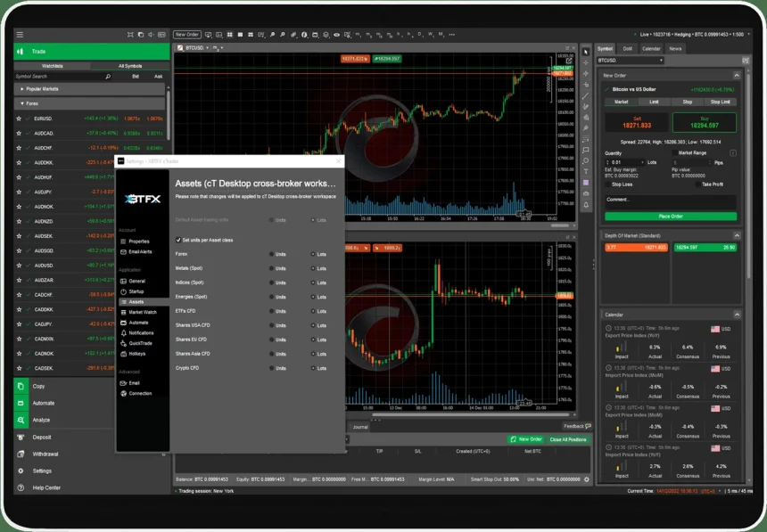Star the AUDCAD symbol as favorite
Image resolution: width=767 pixels, height=532 pixels.
click(19, 133)
